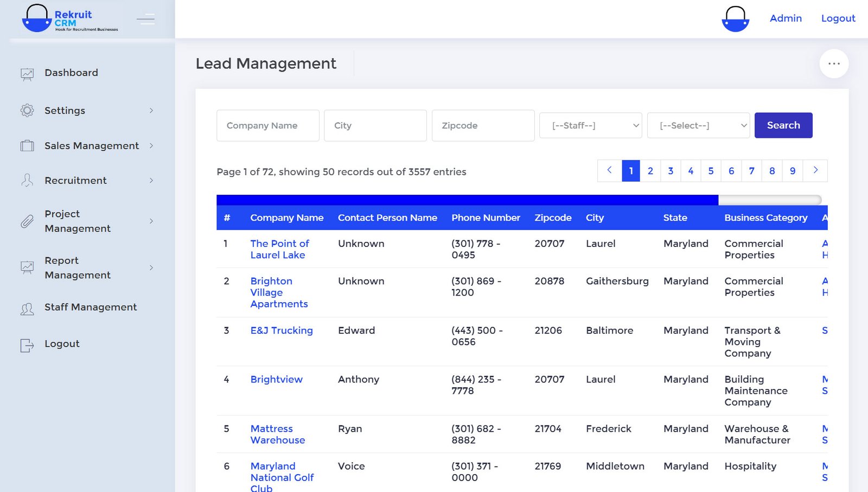The width and height of the screenshot is (868, 492).
Task: Go to page 5
Action: pyautogui.click(x=711, y=170)
